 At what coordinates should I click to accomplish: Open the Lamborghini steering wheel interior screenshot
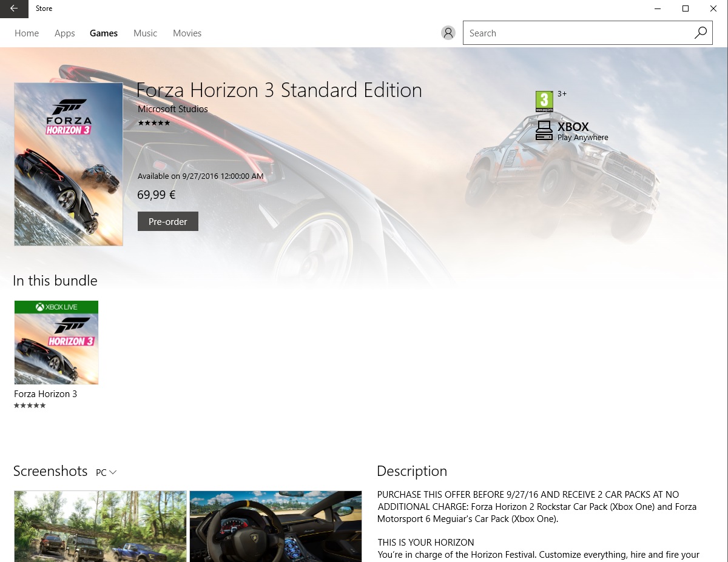[x=275, y=526]
